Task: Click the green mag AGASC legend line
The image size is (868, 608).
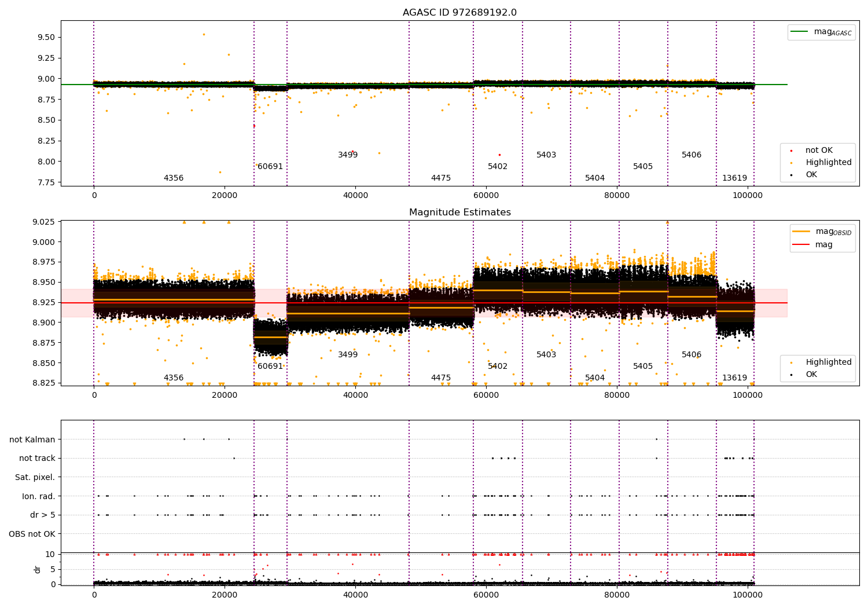Action: pos(799,32)
